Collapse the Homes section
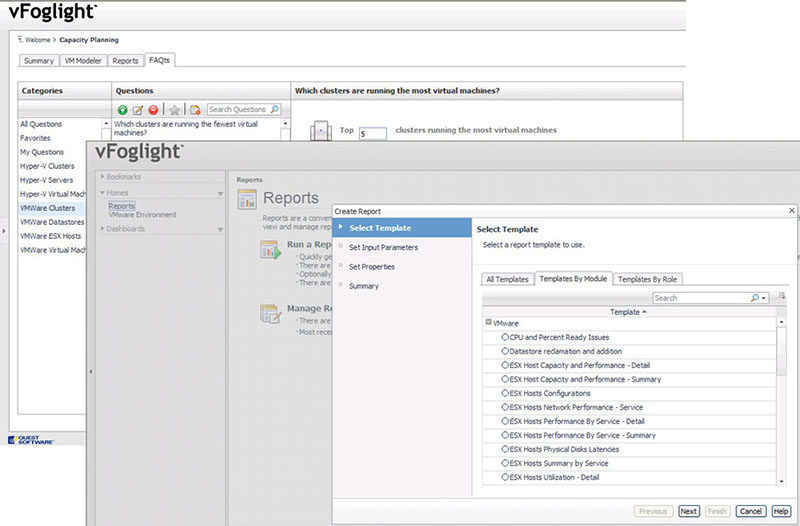The height and width of the screenshot is (526, 800). (x=102, y=193)
